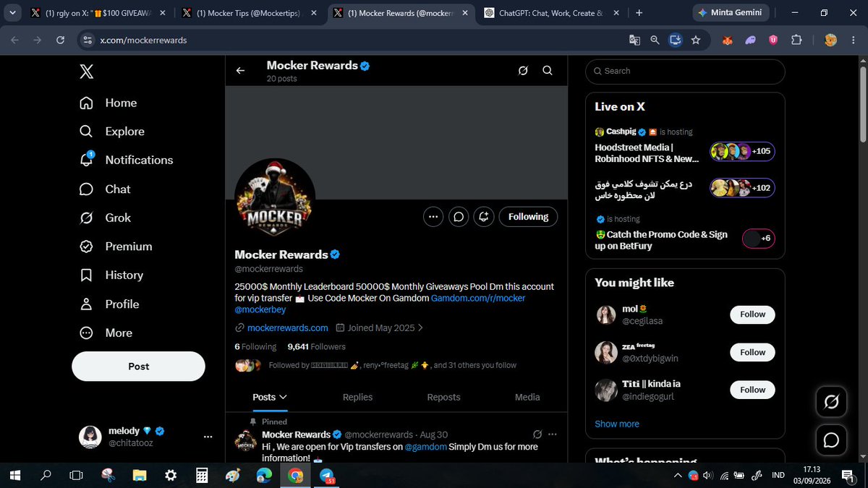Open Windows Start menu
The height and width of the screenshot is (488, 868).
[15, 476]
